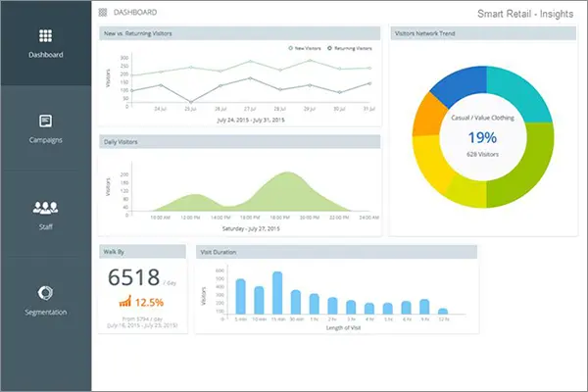
Task: Toggle New Visitors legend series
Action: pyautogui.click(x=307, y=47)
